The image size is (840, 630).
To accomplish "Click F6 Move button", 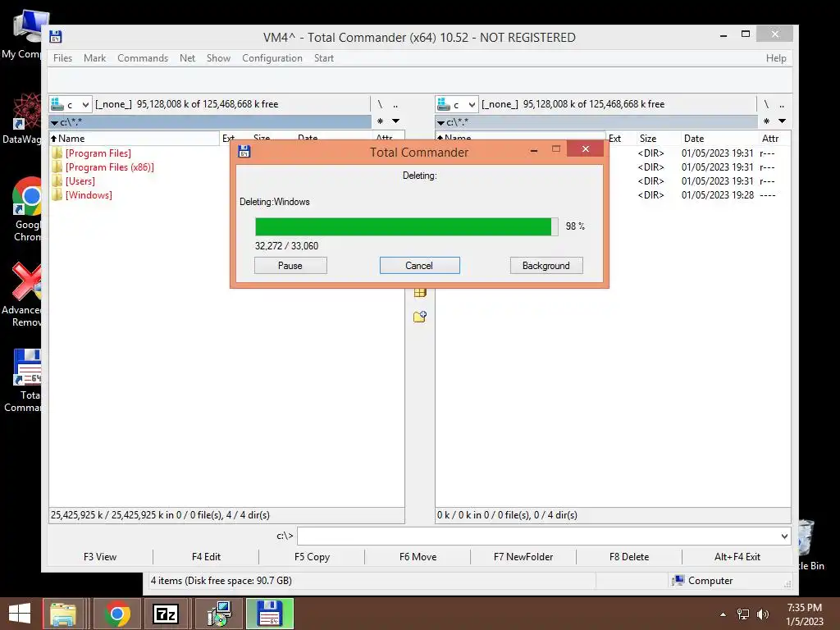I will [418, 557].
